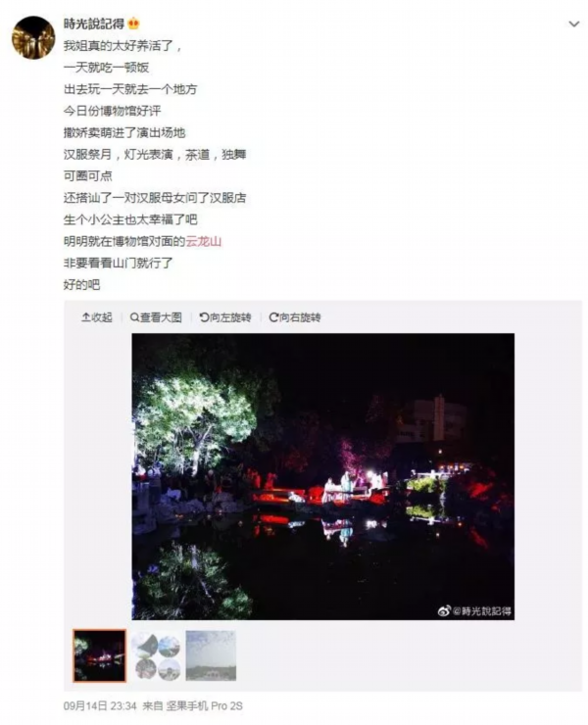This screenshot has height=725, width=588.
Task: Click the 坚果手机 Pro 2S source link
Action: [204, 706]
